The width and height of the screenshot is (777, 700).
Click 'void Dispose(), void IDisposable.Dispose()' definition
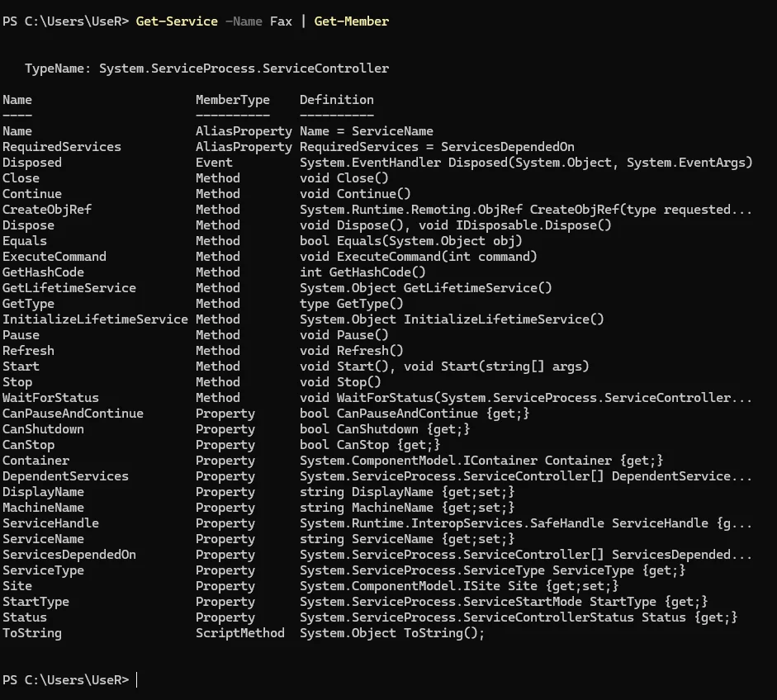tap(456, 225)
